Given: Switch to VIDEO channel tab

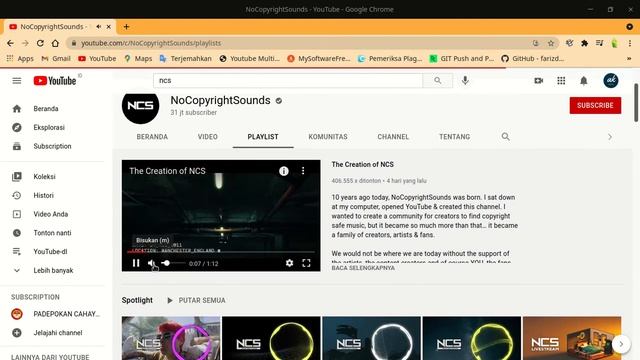Looking at the screenshot, I should coord(207,137).
